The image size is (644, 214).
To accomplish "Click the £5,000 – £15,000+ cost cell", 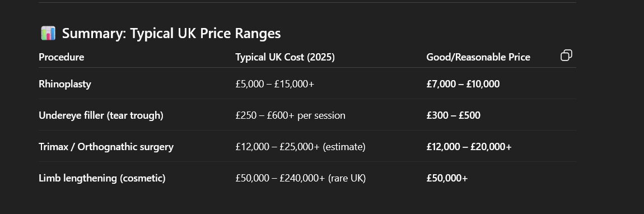I will tap(275, 84).
